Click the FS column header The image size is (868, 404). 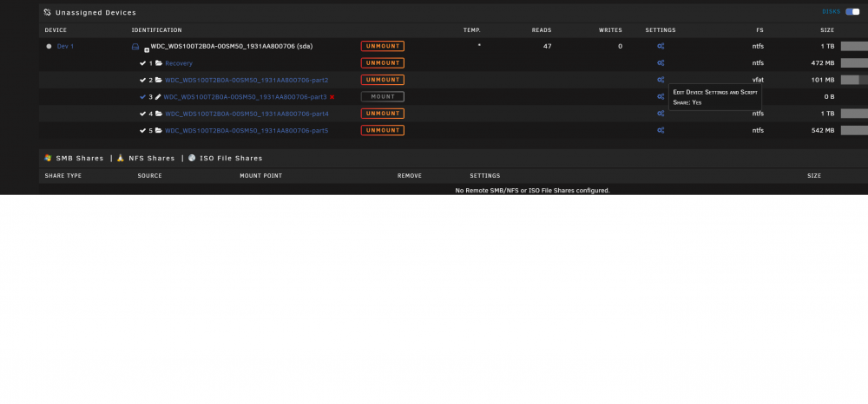(x=760, y=30)
